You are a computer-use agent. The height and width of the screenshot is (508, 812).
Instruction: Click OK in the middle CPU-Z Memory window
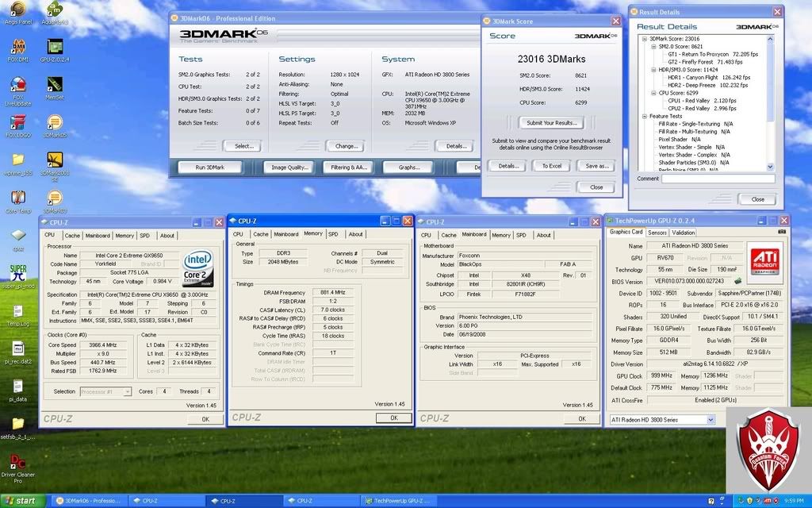[x=394, y=418]
